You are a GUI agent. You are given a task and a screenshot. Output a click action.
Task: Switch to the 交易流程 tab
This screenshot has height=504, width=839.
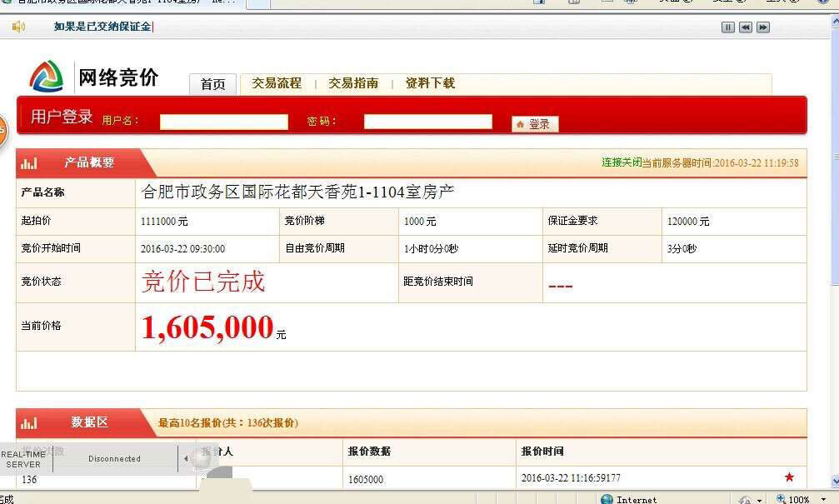pos(277,83)
